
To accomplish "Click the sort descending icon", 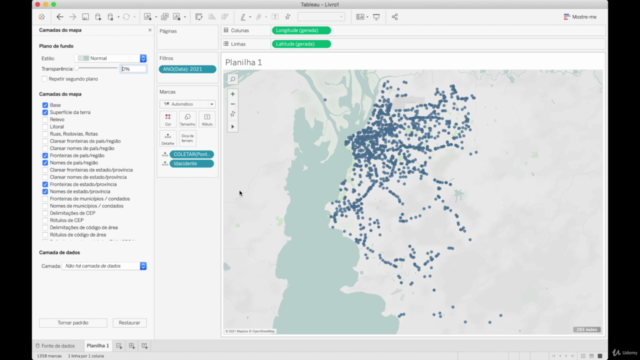I will 224,17.
